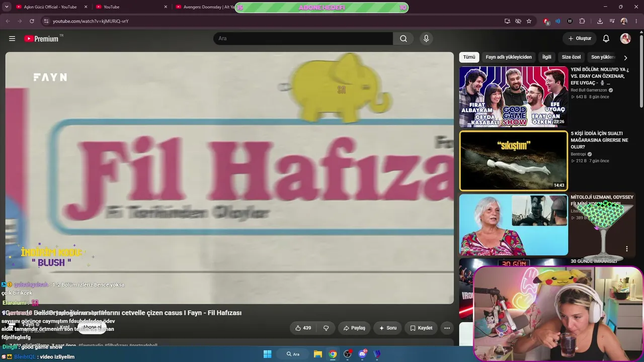
Task: Open File Explorer from the taskbar
Action: (x=318, y=354)
